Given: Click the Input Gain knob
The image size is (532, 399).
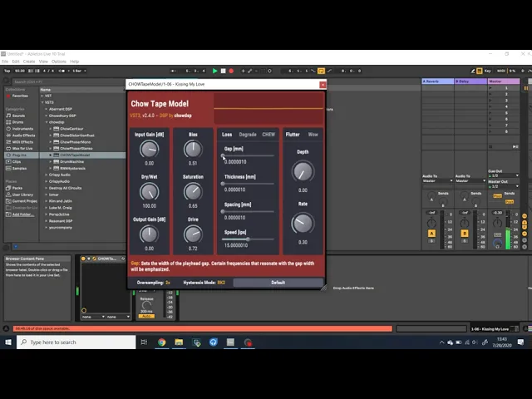Looking at the screenshot, I should [150, 150].
